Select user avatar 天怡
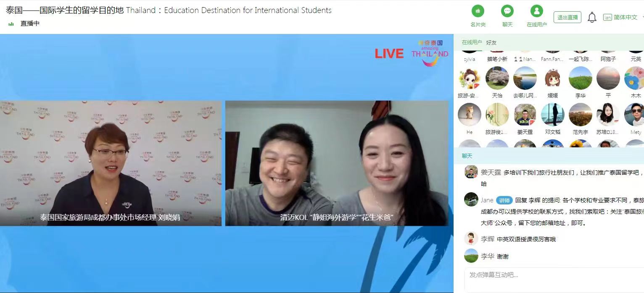The width and height of the screenshot is (644, 293). coord(497,78)
